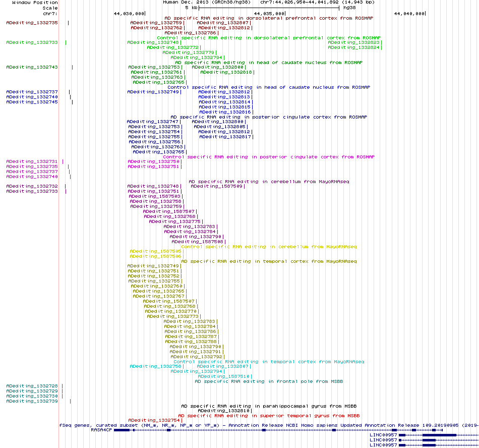Open the AD superior temporal gyrus MSBB track title

coord(269,416)
